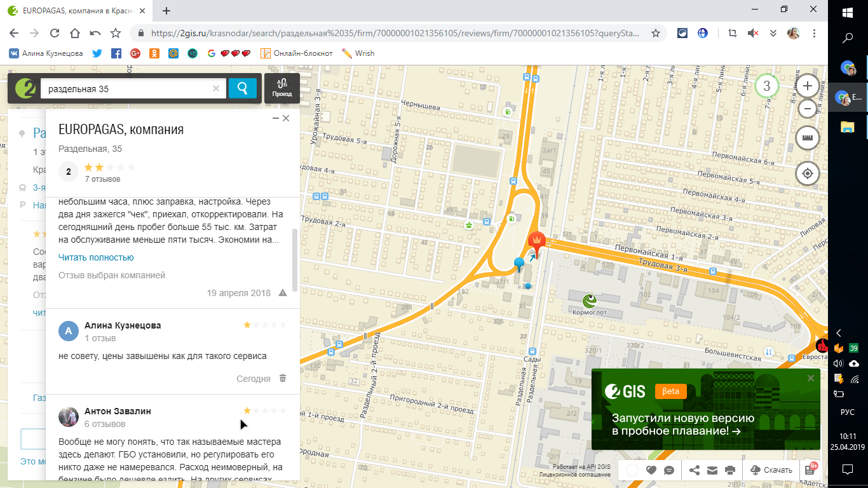
Task: Close the 2GIS beta banner
Action: pos(811,378)
